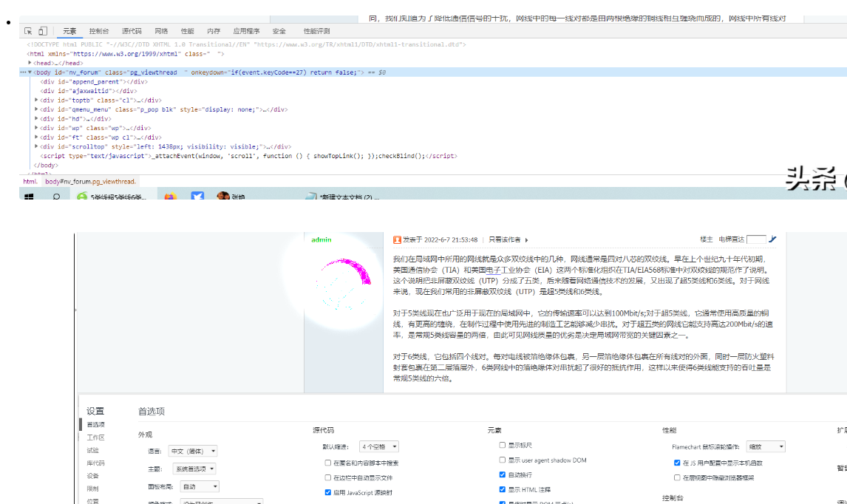The width and height of the screenshot is (847, 504).
Task: Click the 只看该作者 link
Action: [x=505, y=240]
